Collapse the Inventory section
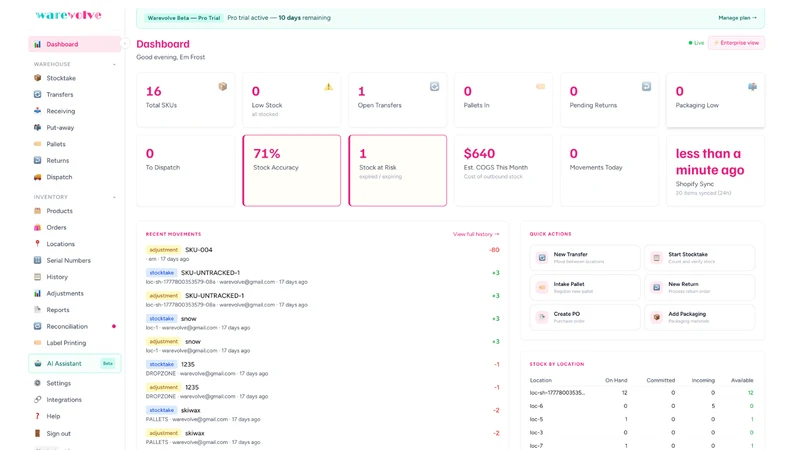This screenshot has height=450, width=800. 114,197
